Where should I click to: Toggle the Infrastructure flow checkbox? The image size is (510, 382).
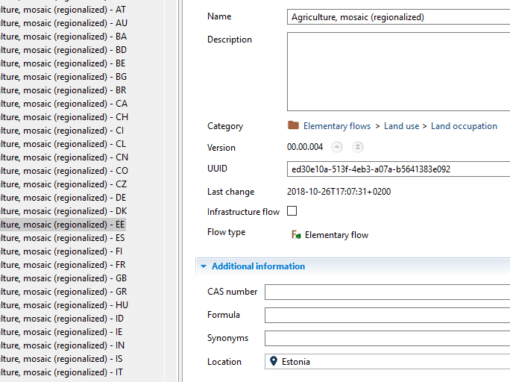click(x=292, y=211)
